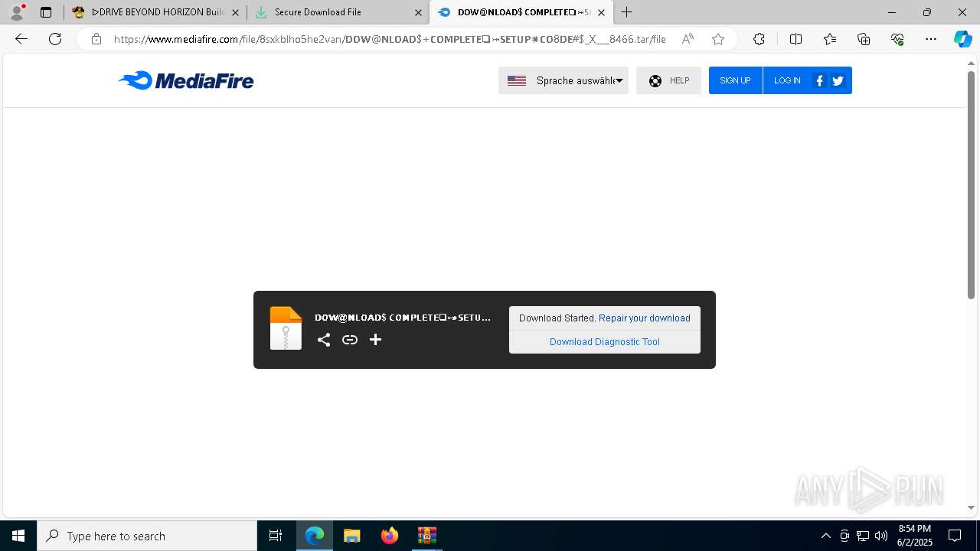980x551 pixels.
Task: Click the scrollbar down arrow
Action: [x=971, y=508]
